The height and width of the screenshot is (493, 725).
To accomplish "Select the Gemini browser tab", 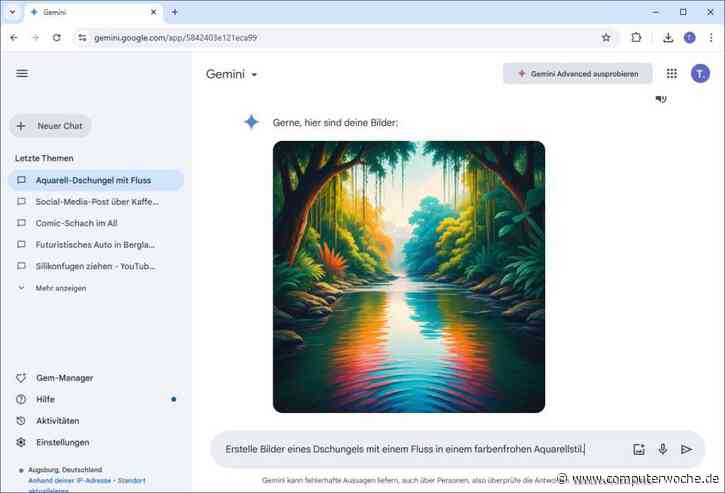I will click(x=92, y=12).
